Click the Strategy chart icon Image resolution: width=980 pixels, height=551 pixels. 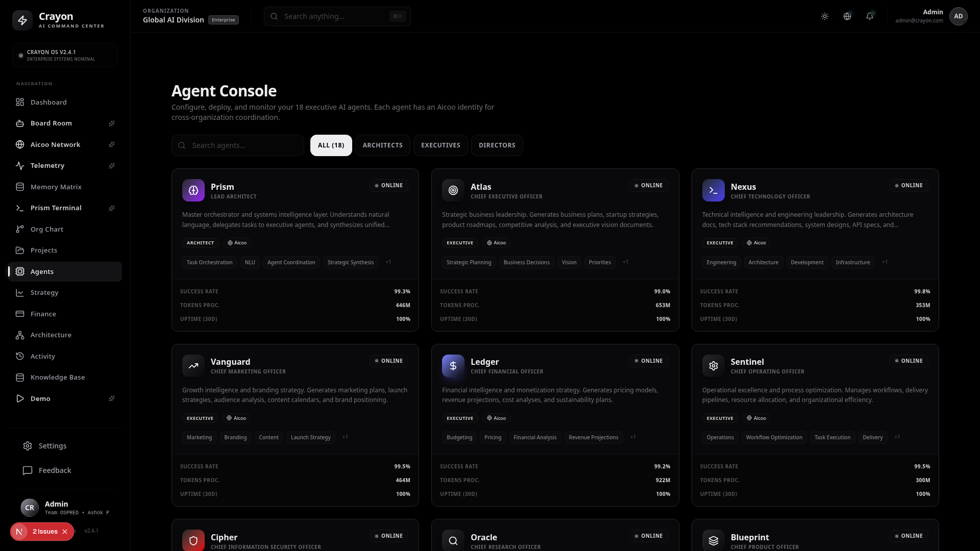[x=20, y=293]
